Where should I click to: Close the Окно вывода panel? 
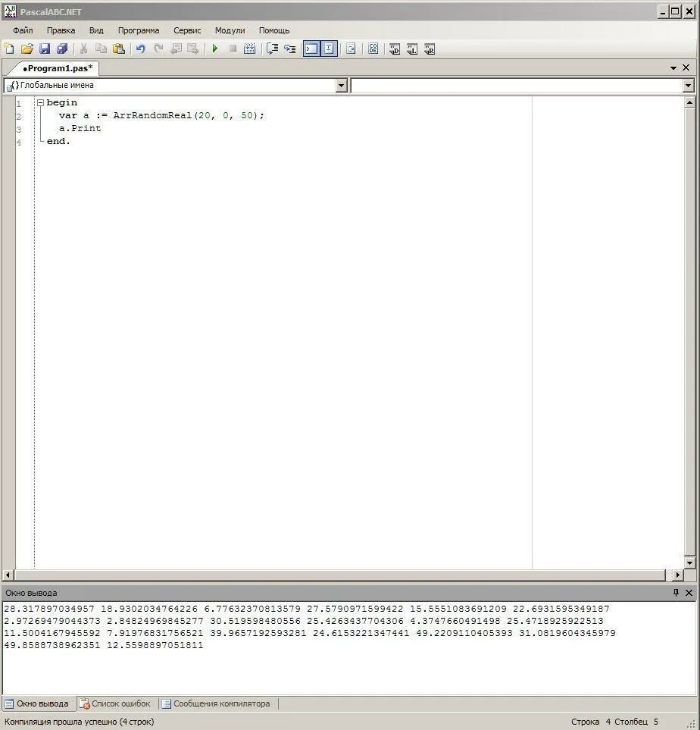point(689,593)
